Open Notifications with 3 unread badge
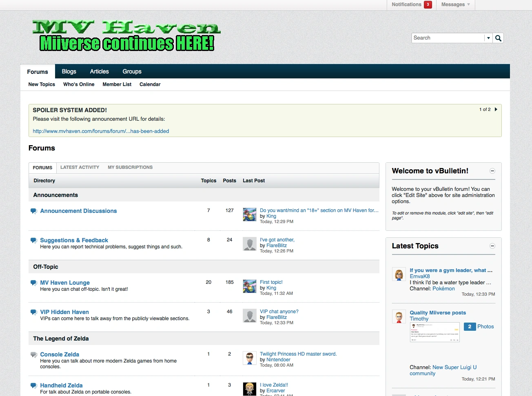The width and height of the screenshot is (532, 396). [x=412, y=4]
